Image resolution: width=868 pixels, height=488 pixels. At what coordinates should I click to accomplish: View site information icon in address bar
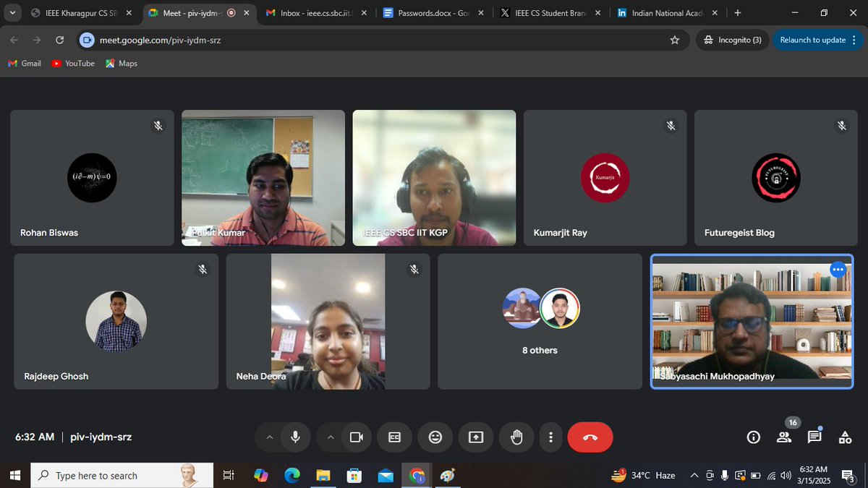click(x=88, y=40)
